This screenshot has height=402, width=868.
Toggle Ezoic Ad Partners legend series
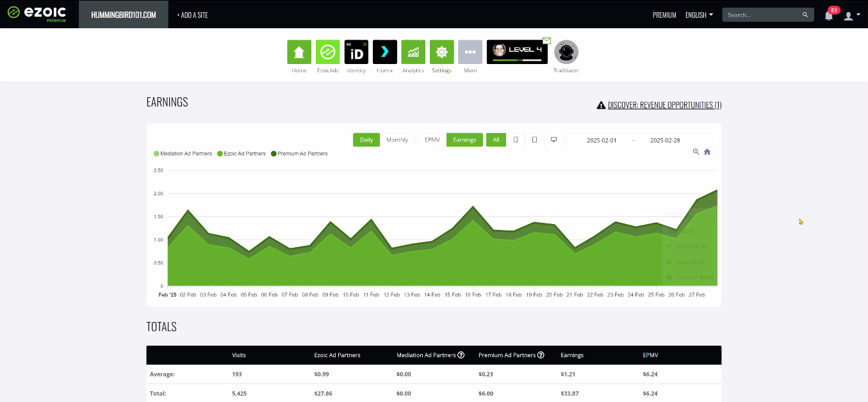[242, 154]
